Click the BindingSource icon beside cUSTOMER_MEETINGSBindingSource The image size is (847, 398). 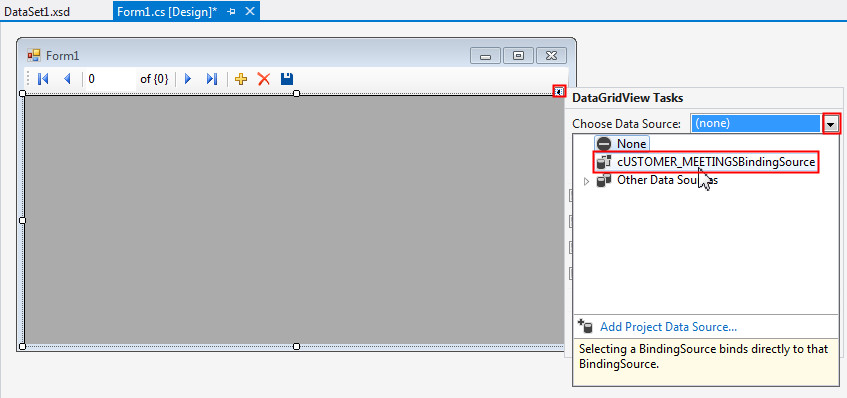coord(604,161)
